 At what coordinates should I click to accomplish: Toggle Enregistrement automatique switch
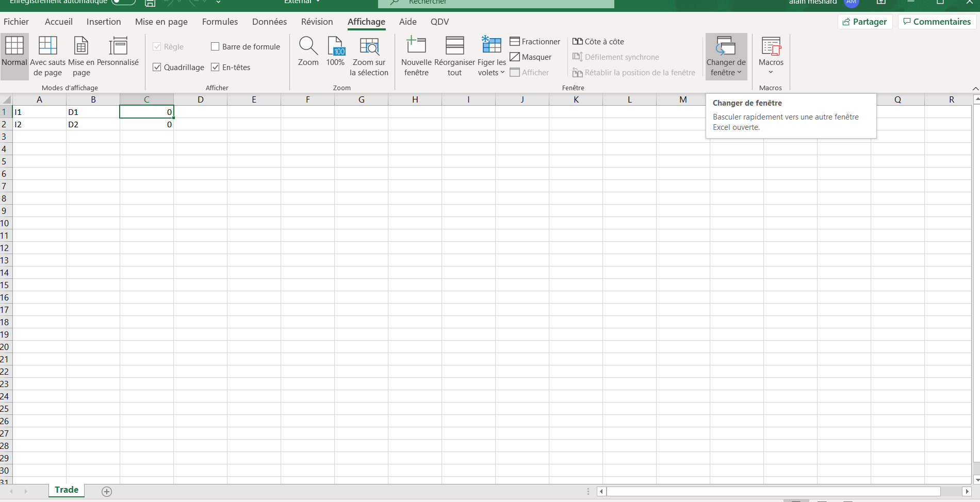click(123, 2)
